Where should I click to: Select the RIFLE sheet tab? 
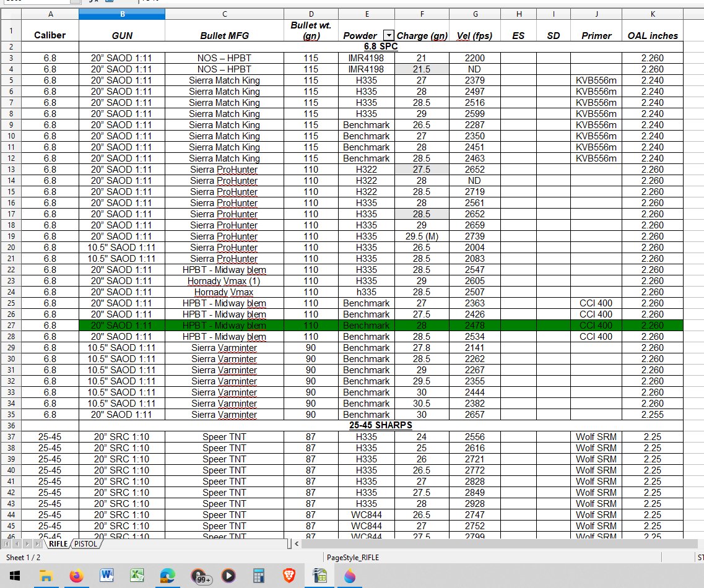click(x=58, y=544)
